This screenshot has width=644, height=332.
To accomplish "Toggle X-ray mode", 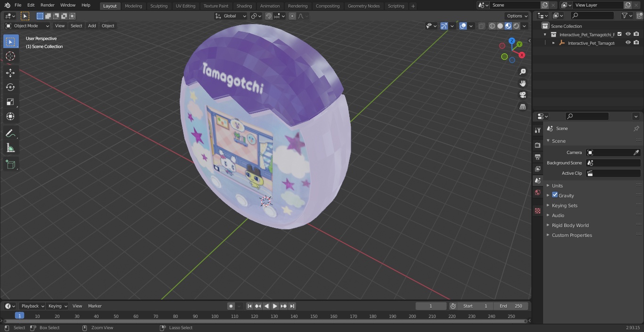I will (x=481, y=26).
